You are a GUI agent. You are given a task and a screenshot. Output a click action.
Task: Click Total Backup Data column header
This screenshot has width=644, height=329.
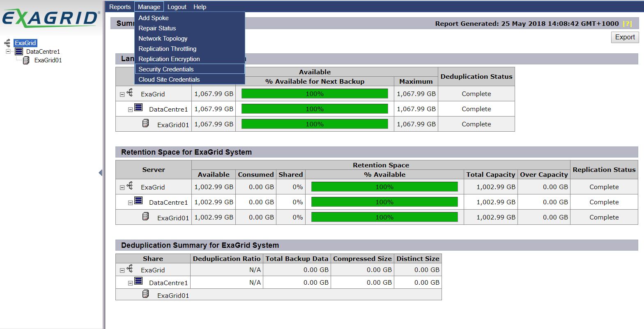tap(297, 259)
